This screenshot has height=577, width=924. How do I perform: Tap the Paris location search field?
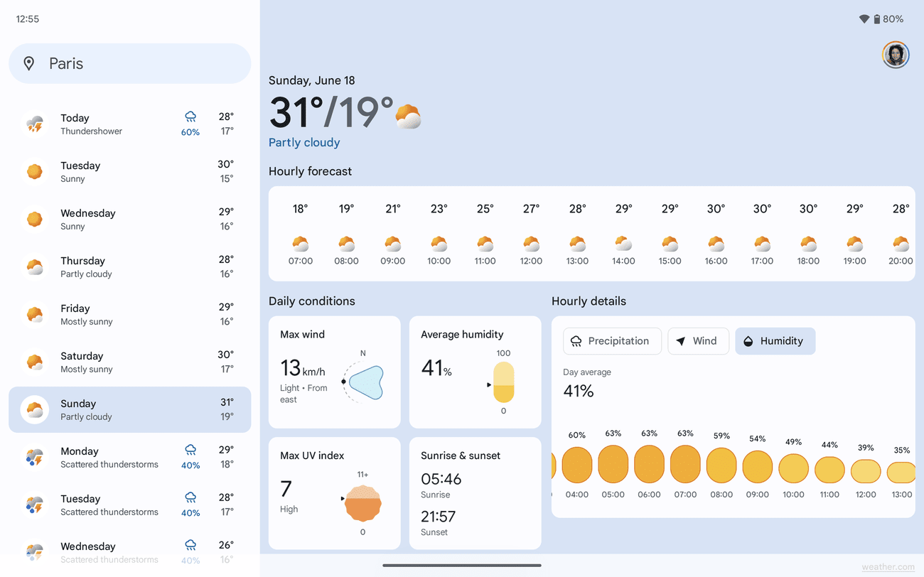[x=129, y=63]
